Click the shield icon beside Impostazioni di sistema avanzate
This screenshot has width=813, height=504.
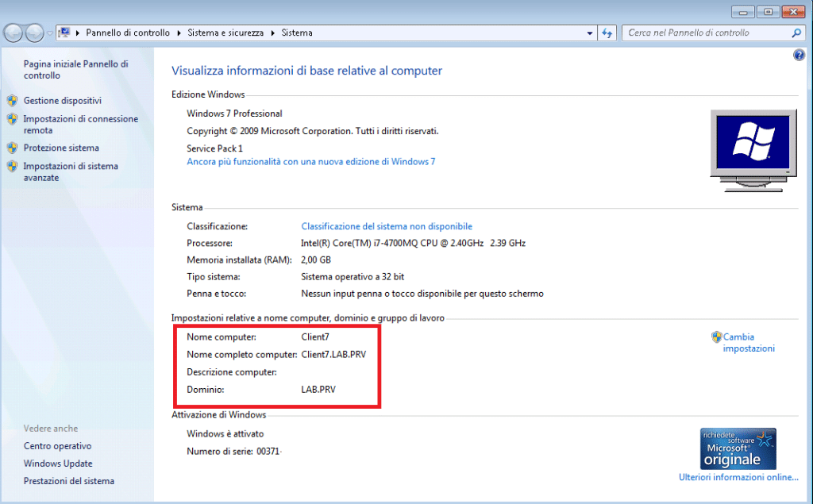click(13, 166)
